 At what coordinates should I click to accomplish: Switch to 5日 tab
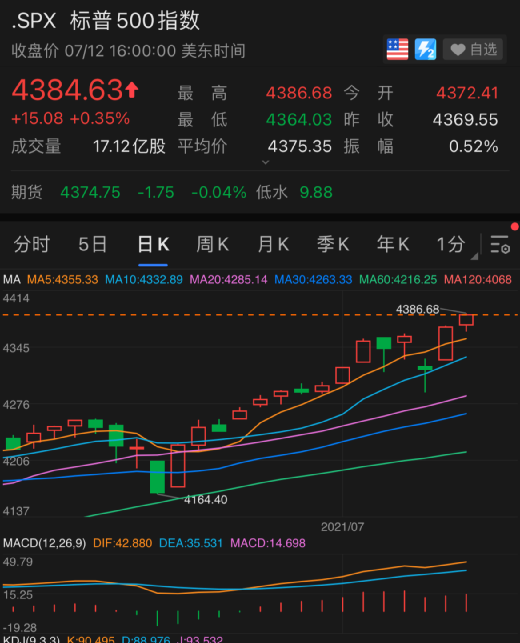coord(93,244)
